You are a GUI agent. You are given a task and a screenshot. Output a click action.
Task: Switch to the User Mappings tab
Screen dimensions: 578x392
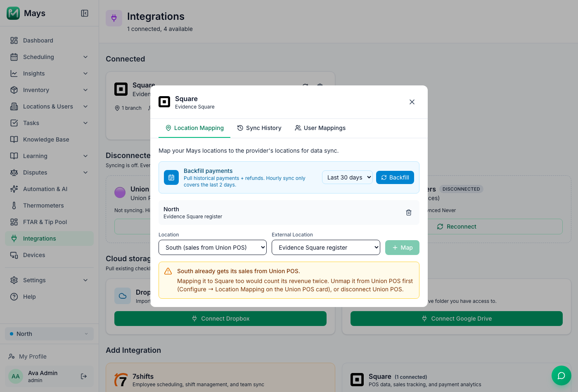[x=320, y=128]
